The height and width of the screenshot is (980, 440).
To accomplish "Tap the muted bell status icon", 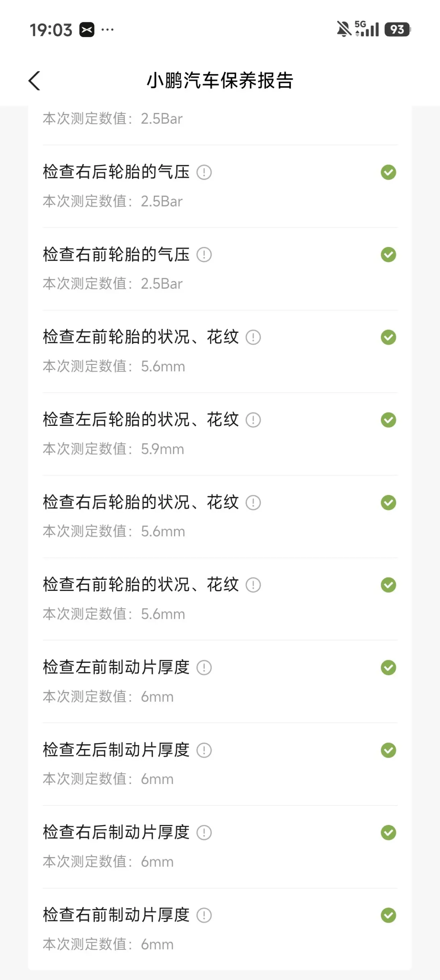I will (x=344, y=29).
